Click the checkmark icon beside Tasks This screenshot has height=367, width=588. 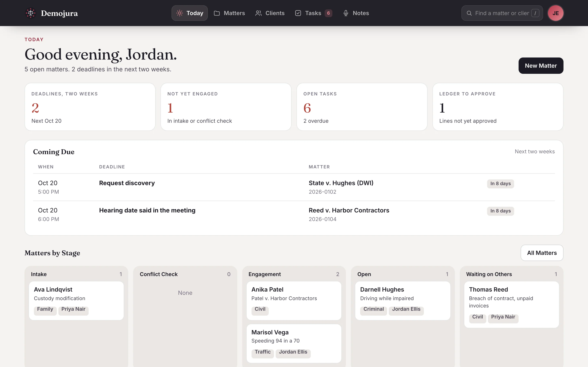pos(298,13)
